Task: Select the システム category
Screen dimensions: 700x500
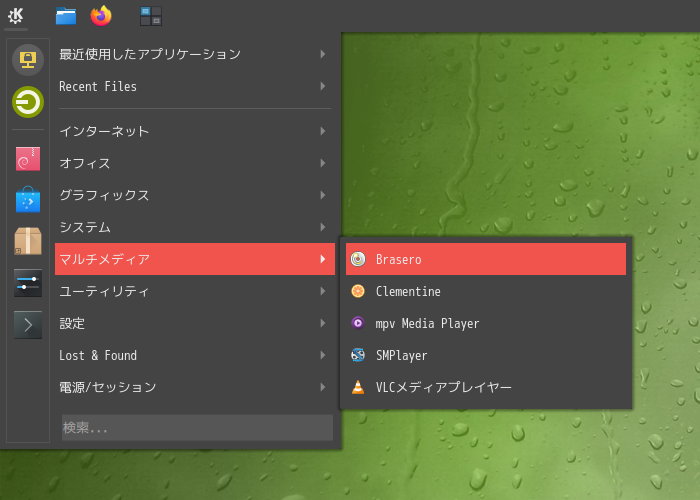Action: point(195,227)
